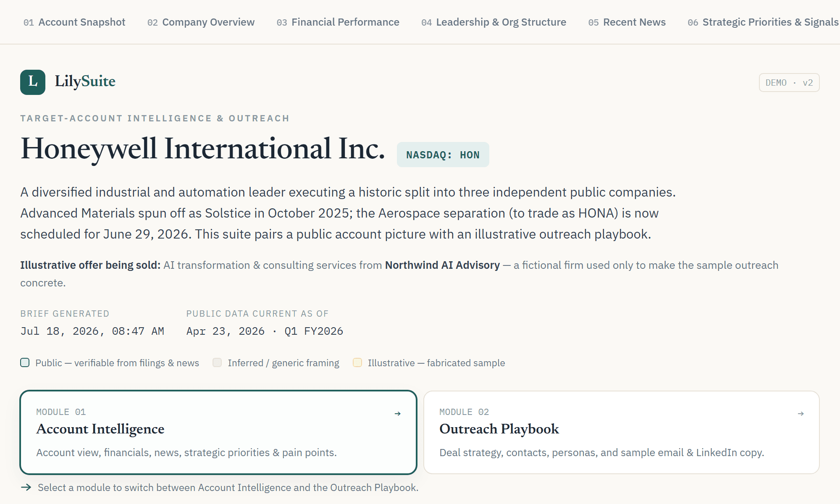This screenshot has height=504, width=840.
Task: Open the Account Snapshot nav tab
Action: pos(74,22)
